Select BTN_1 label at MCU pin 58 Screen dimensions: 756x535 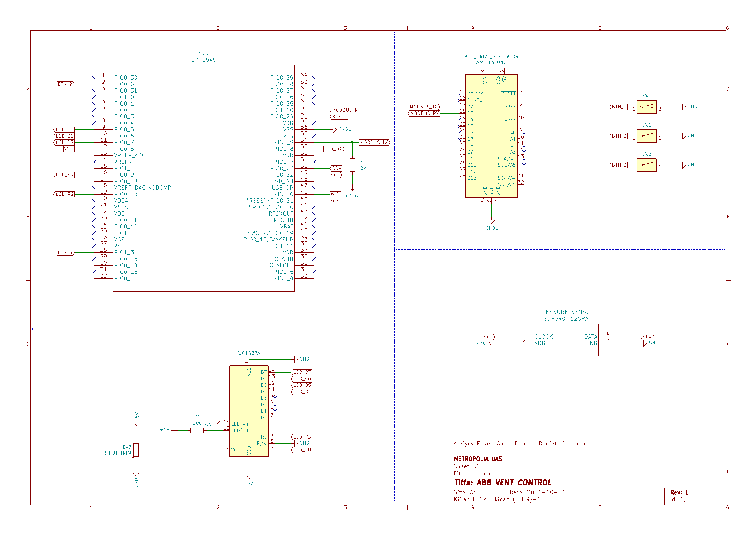(339, 117)
